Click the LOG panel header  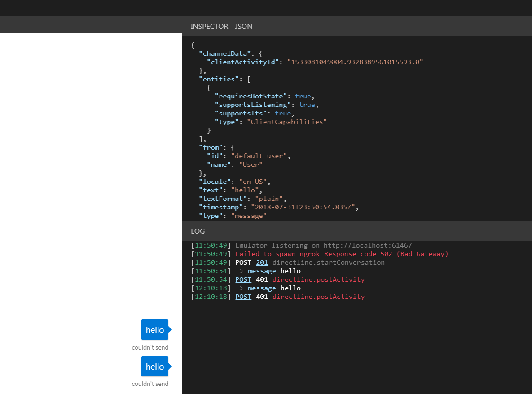198,231
